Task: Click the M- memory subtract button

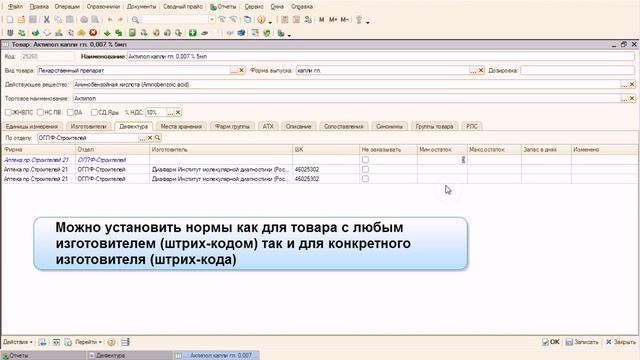Action: [x=344, y=20]
